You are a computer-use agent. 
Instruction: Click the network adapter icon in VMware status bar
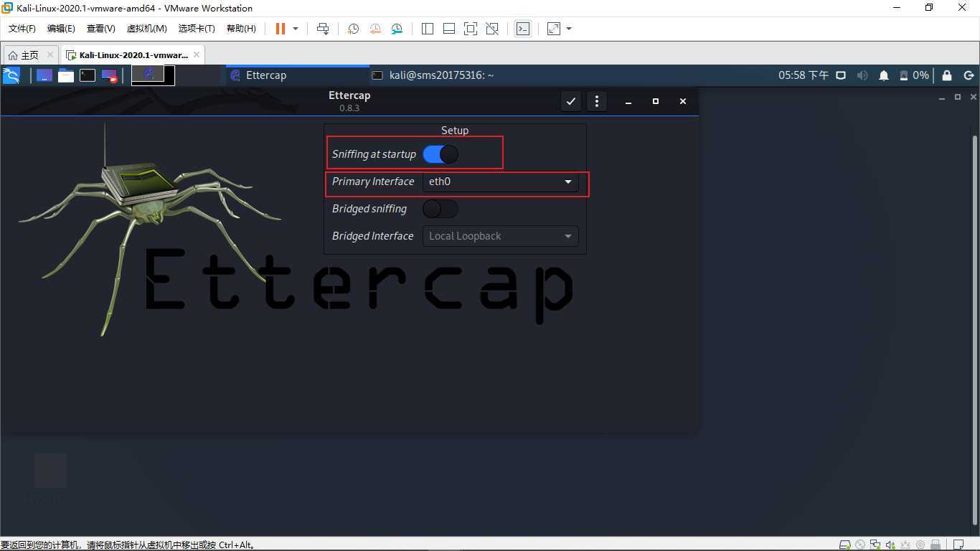coord(875,545)
